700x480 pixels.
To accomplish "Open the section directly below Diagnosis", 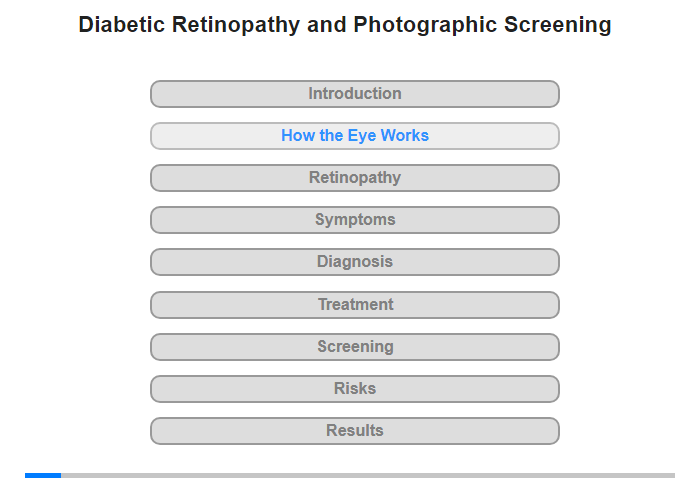I will click(x=354, y=305).
